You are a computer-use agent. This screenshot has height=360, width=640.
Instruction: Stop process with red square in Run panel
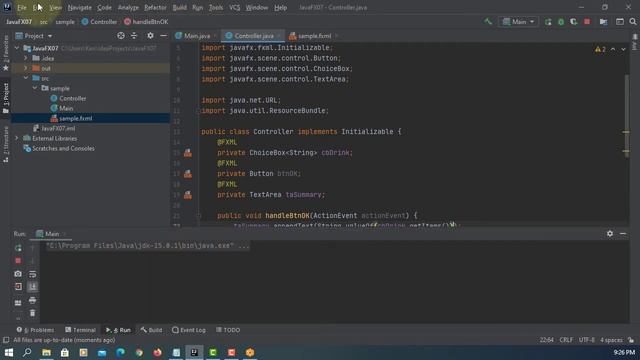(x=18, y=260)
